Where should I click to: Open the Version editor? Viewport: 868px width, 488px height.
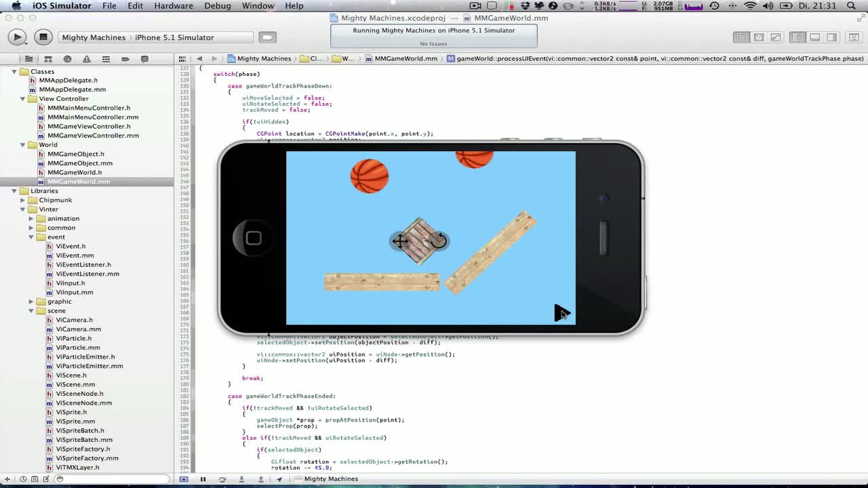tap(776, 37)
